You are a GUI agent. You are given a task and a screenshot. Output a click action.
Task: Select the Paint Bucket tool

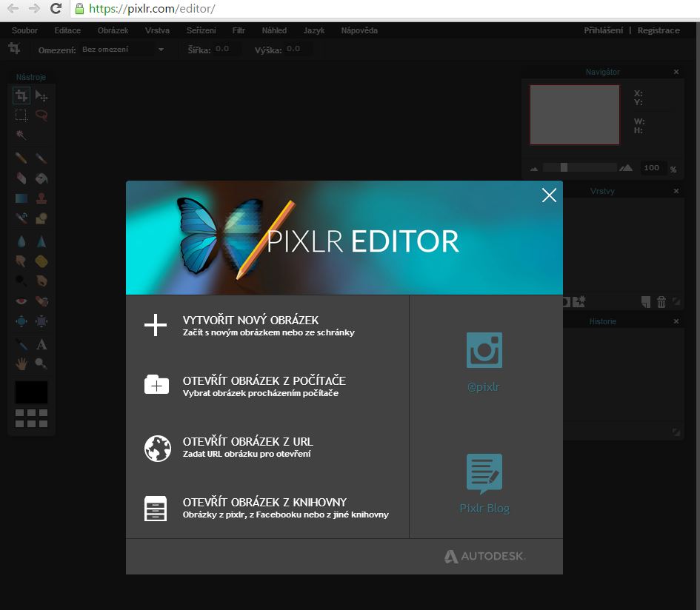41,178
